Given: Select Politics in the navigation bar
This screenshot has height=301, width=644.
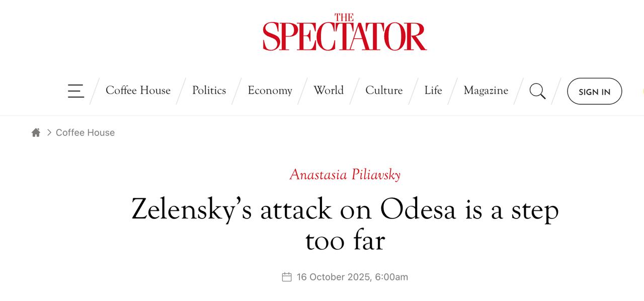Looking at the screenshot, I should pyautogui.click(x=209, y=91).
